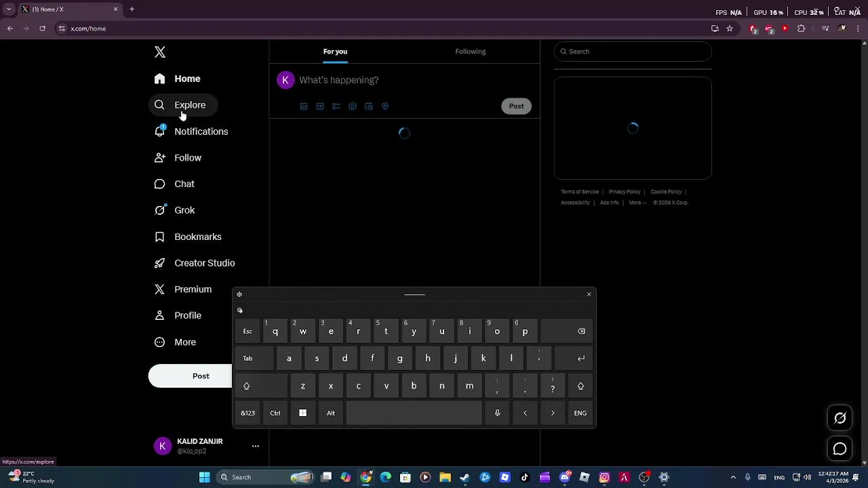Switch keyboard to &123 symbols layout
This screenshot has height=488, width=868.
point(248,413)
